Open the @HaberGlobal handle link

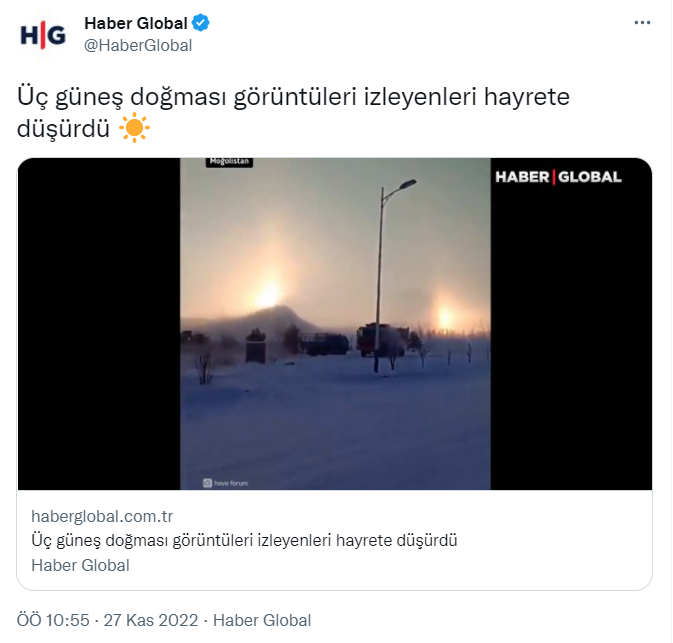(x=138, y=45)
